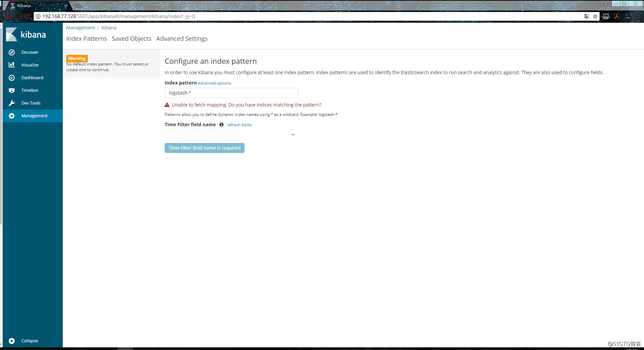Open Dashboard gauge icon in sidebar

[x=12, y=78]
